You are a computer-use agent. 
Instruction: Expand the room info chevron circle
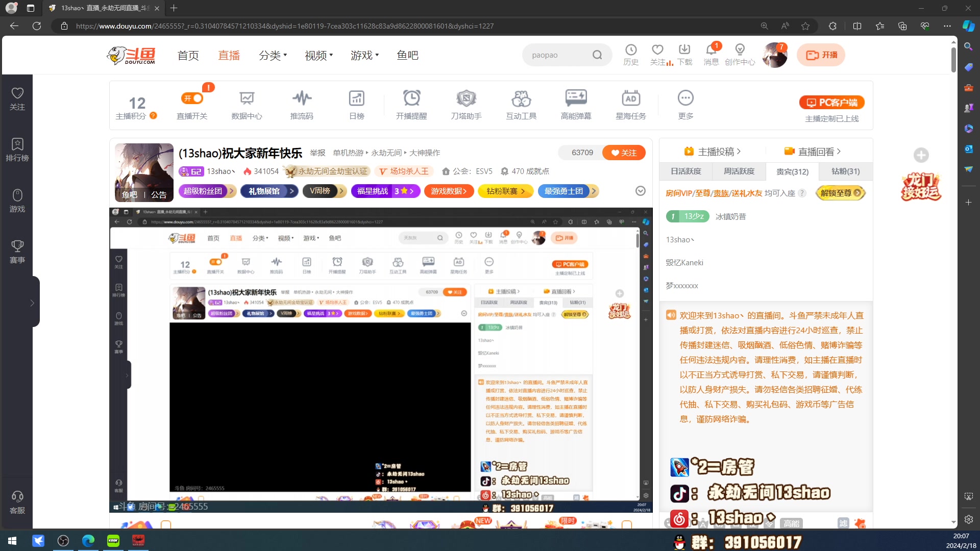coord(641,191)
